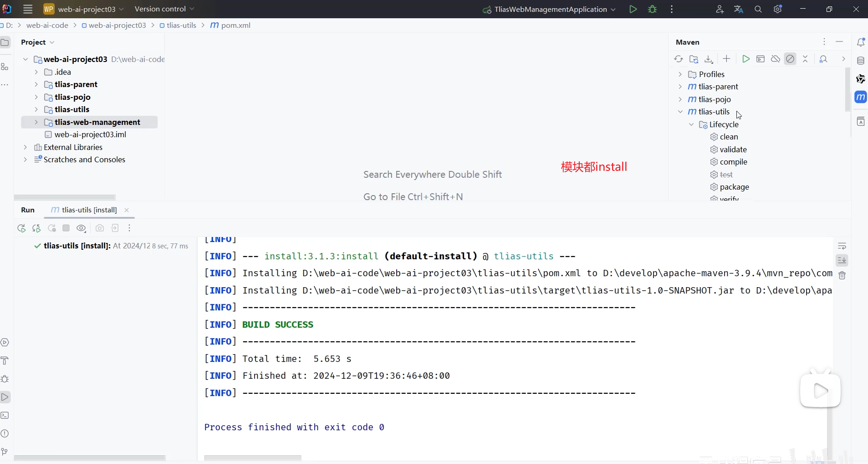Click pom.xml in breadcrumb path
The width and height of the screenshot is (868, 464).
click(230, 25)
